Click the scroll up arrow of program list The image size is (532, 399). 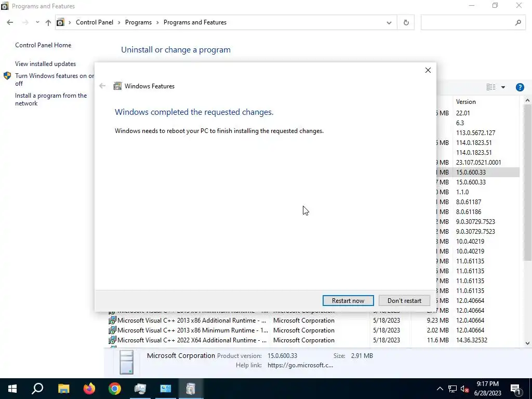click(527, 100)
